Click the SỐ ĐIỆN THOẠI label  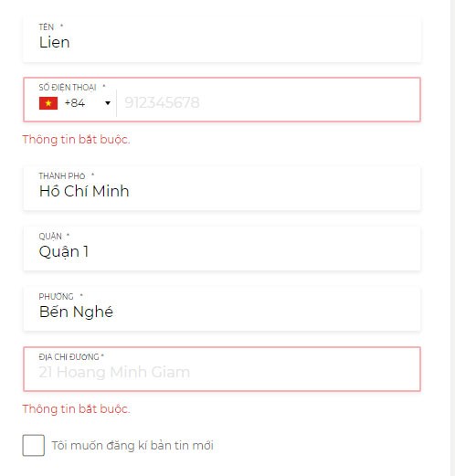[x=68, y=88]
